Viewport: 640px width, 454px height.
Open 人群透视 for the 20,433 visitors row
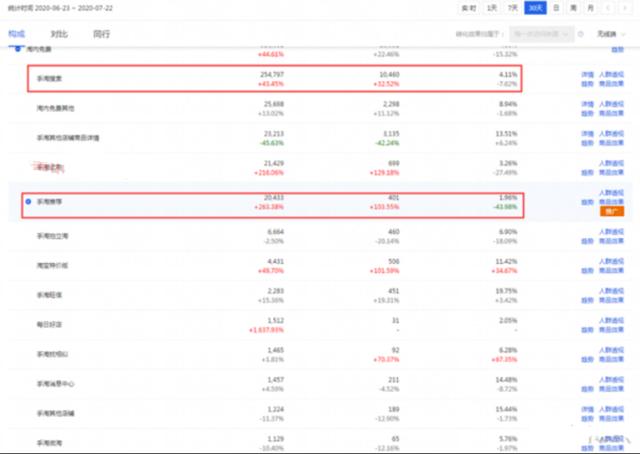[611, 193]
